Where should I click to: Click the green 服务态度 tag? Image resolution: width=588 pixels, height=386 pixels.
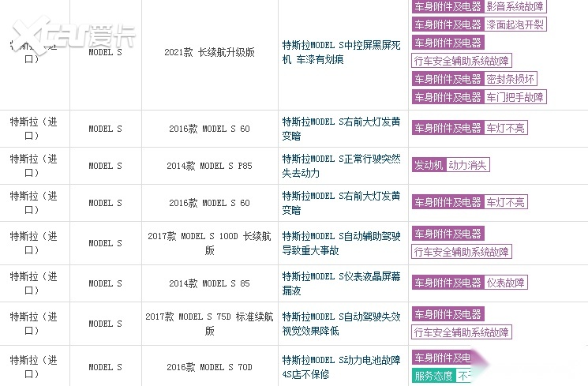point(433,376)
